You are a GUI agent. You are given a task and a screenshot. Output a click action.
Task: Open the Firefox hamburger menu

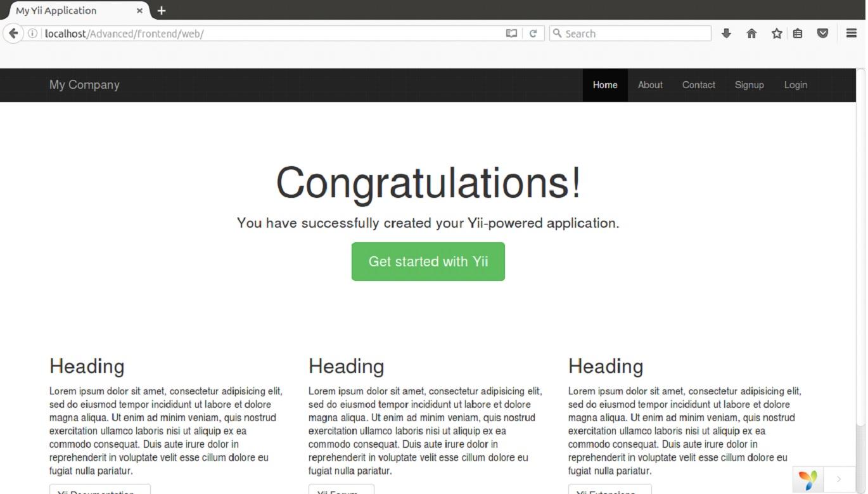coord(852,34)
